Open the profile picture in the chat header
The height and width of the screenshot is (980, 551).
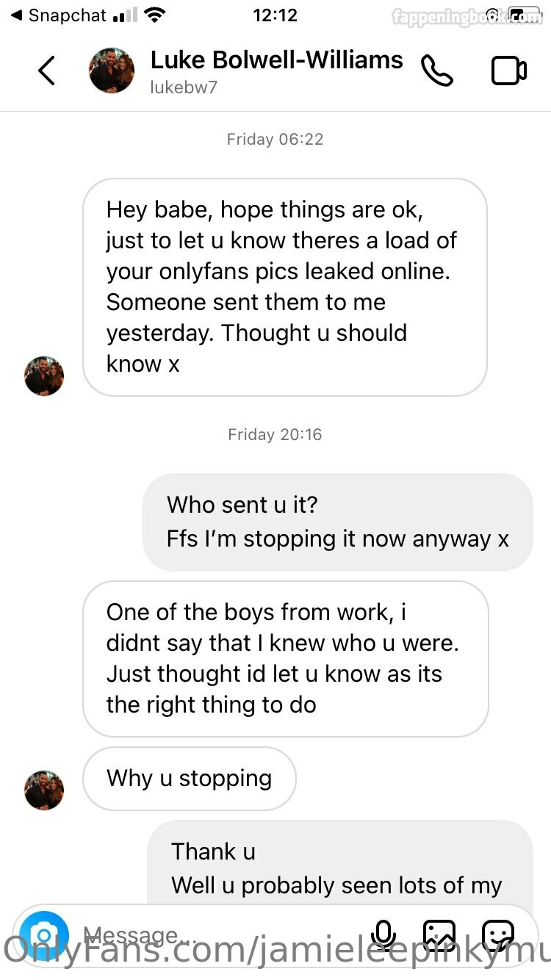pos(112,71)
